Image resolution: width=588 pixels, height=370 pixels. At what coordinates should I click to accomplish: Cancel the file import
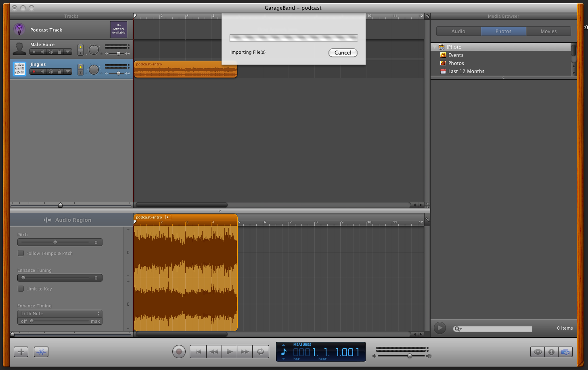click(x=343, y=53)
